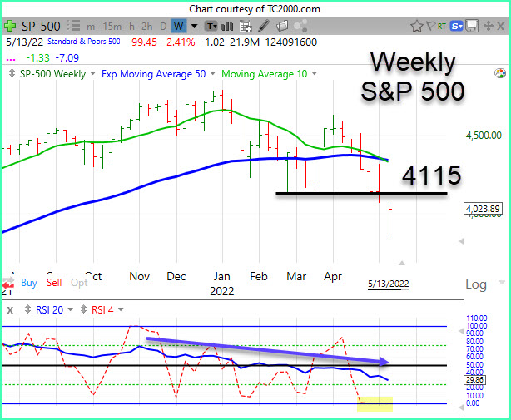This screenshot has width=511, height=420.
Task: Open the watchlist list icon beside SP-500
Action: [74, 26]
